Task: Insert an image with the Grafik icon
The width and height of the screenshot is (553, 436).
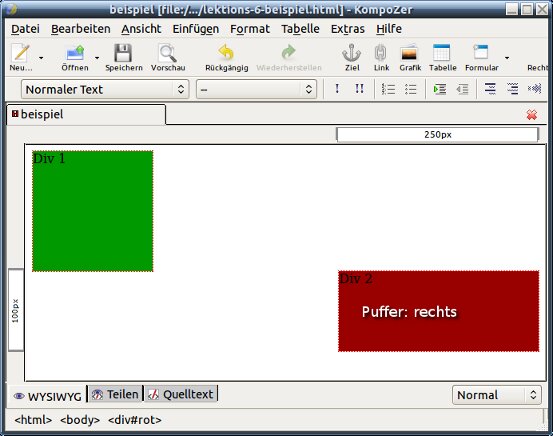Action: tap(410, 53)
